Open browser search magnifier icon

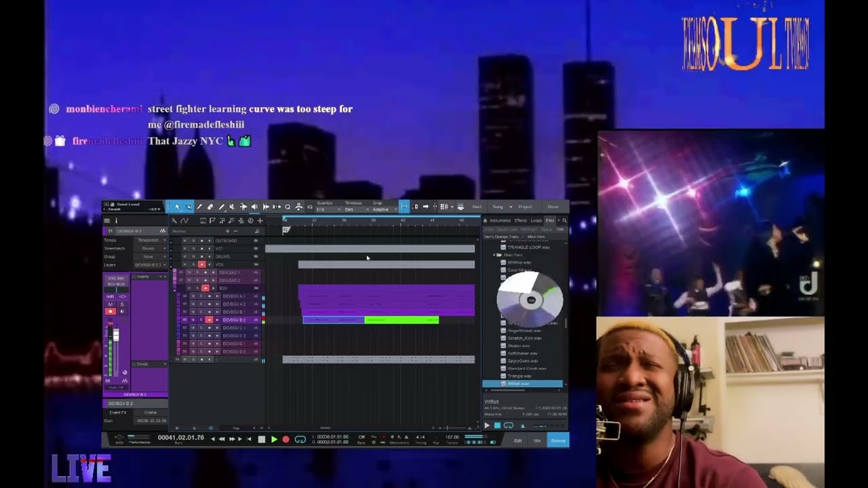pos(564,220)
